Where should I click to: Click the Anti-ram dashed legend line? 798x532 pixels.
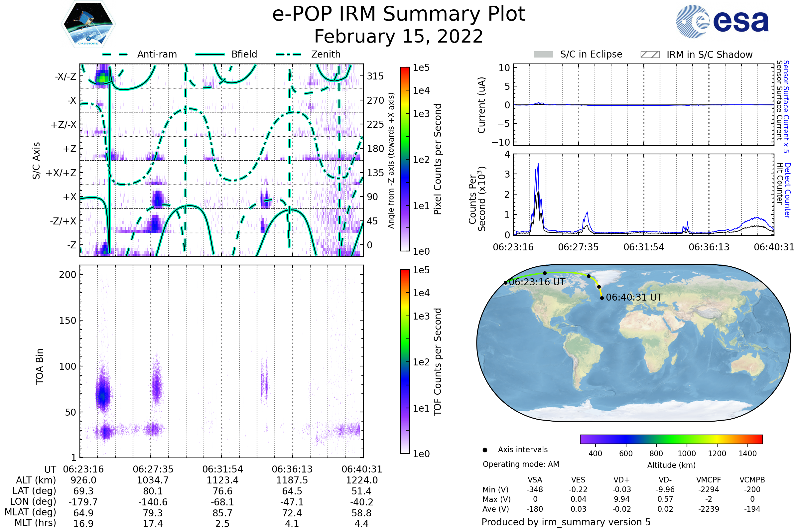point(115,54)
